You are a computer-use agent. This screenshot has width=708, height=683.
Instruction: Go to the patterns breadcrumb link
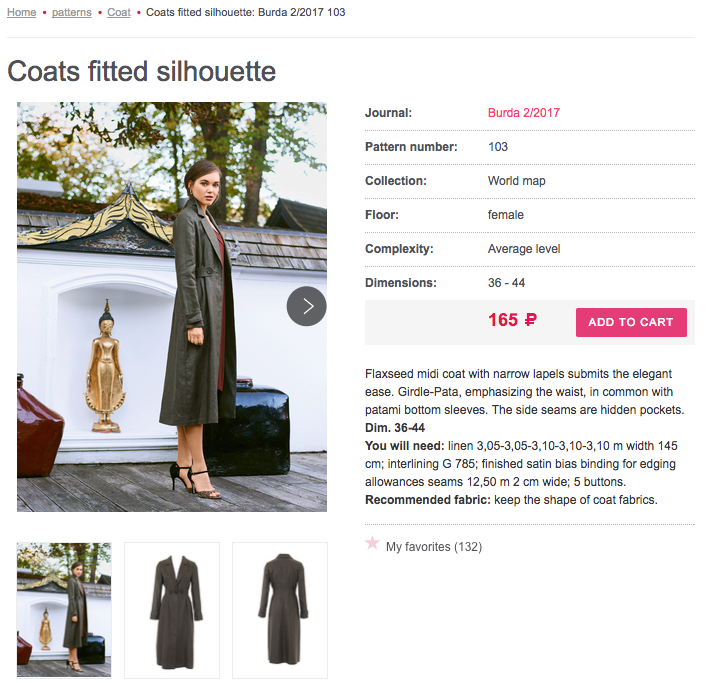[71, 12]
